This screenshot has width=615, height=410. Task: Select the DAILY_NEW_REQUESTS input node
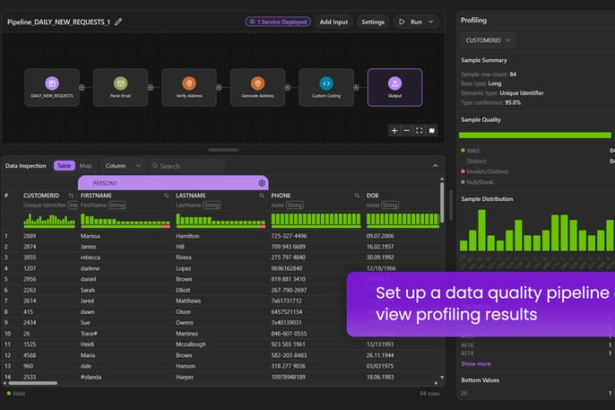click(x=52, y=87)
